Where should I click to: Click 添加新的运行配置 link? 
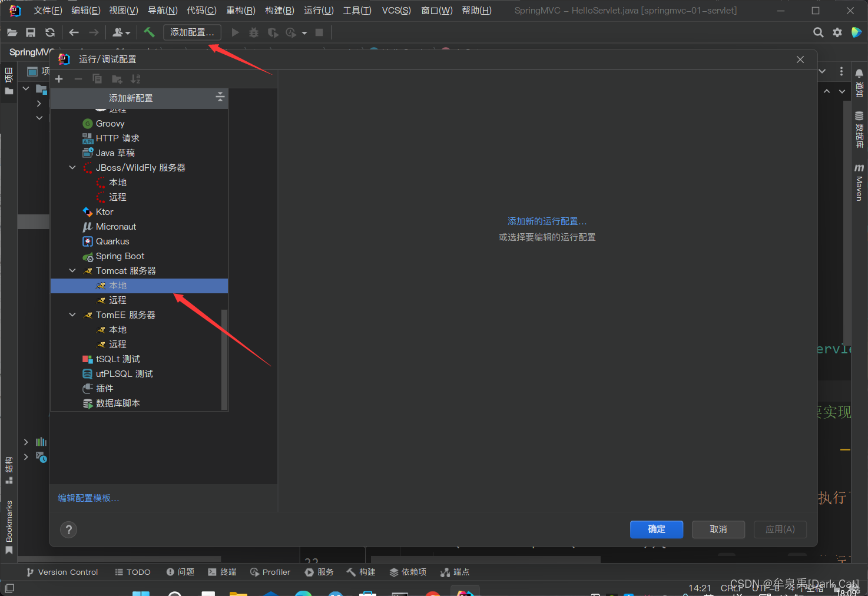tap(547, 221)
